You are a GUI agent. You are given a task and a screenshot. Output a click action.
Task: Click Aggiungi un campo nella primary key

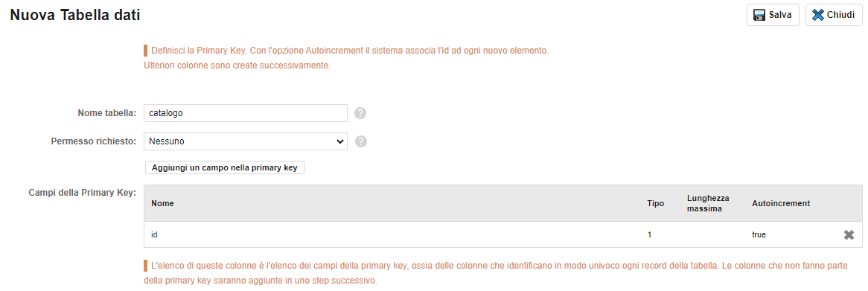[225, 167]
